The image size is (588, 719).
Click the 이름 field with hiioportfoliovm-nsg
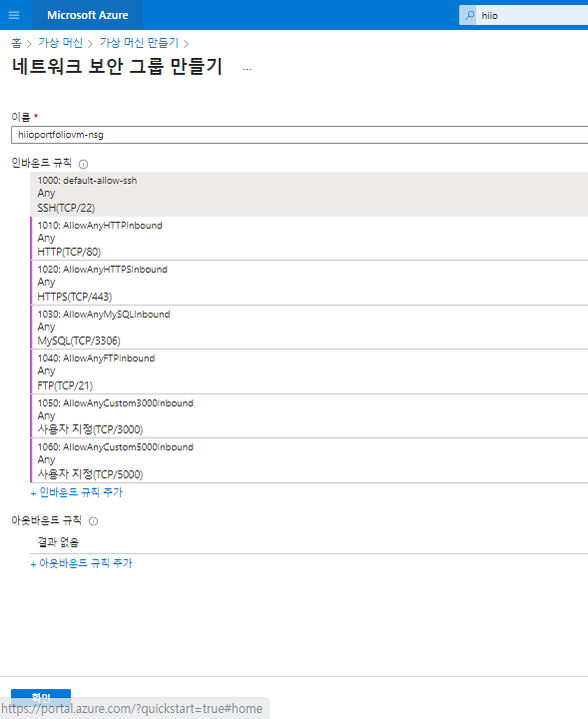(299, 135)
